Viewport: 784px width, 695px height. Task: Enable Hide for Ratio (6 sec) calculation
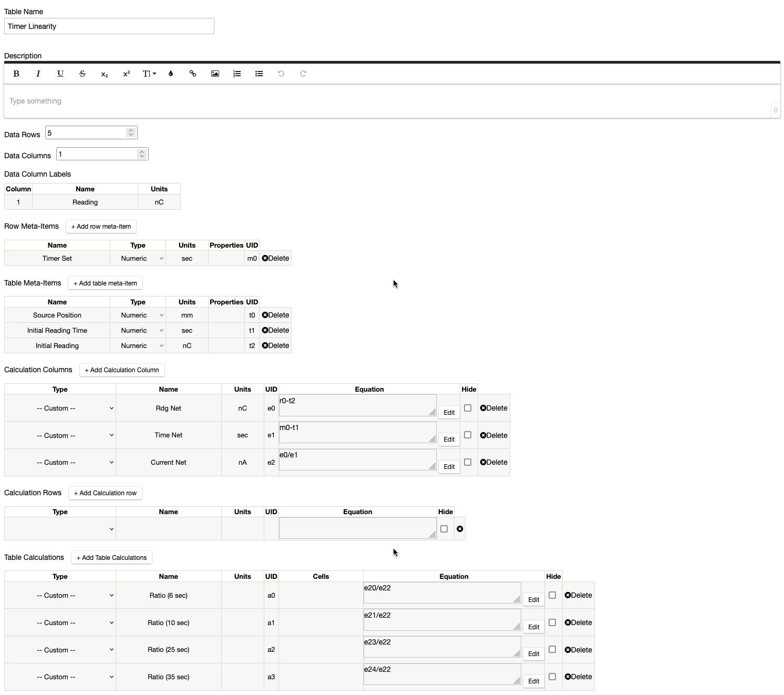(x=552, y=595)
